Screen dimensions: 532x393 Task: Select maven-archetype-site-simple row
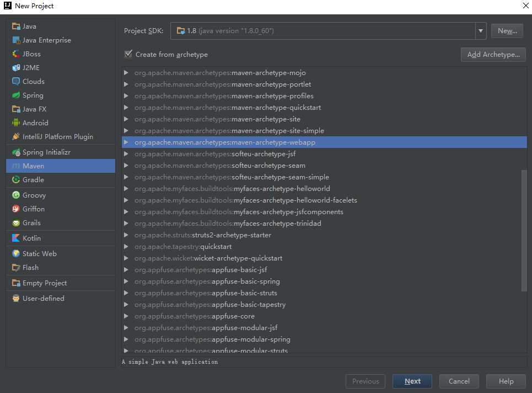coord(324,130)
